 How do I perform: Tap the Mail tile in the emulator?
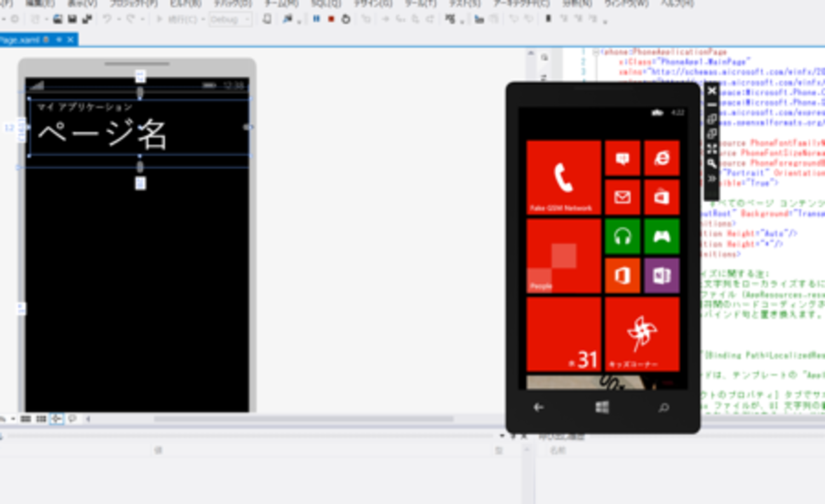(622, 197)
